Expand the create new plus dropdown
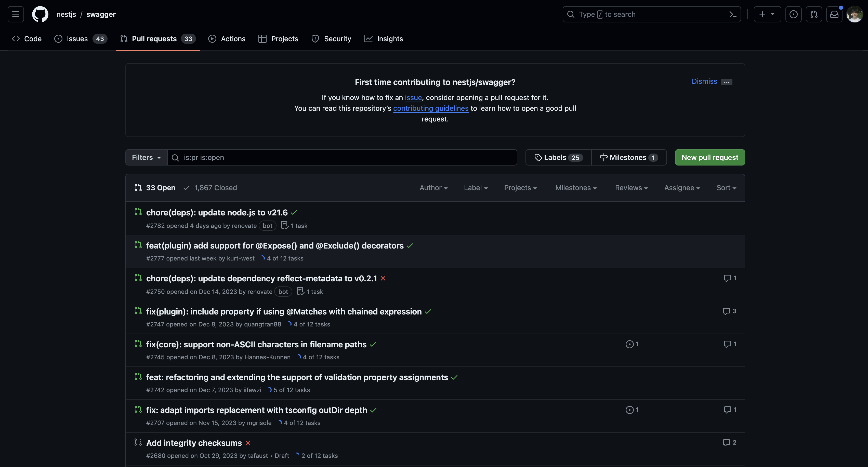 tap(767, 14)
